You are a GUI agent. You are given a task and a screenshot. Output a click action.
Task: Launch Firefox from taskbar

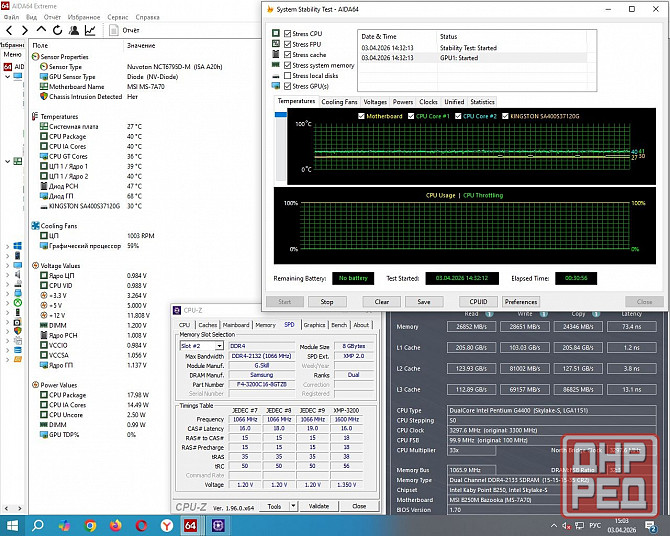tap(115, 525)
